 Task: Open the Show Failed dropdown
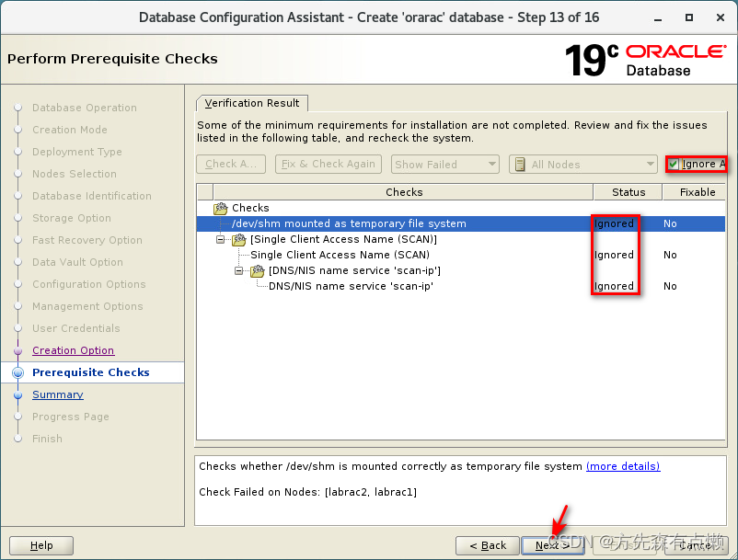pos(444,164)
